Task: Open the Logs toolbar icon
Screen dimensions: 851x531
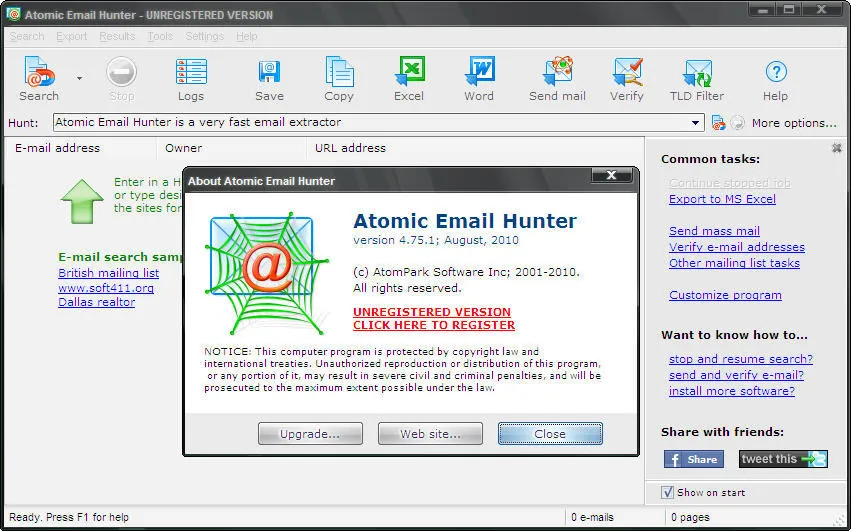Action: pos(191,79)
